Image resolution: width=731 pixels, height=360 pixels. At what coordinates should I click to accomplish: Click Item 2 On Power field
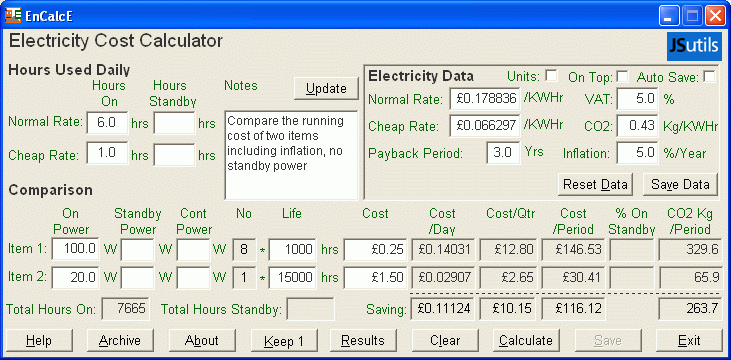pyautogui.click(x=76, y=277)
